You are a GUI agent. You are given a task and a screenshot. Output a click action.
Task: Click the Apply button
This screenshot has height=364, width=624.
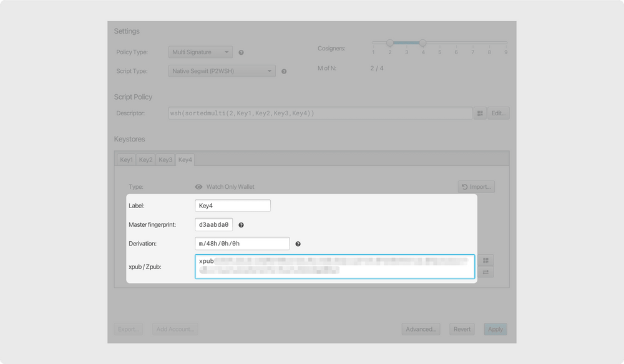pyautogui.click(x=495, y=329)
